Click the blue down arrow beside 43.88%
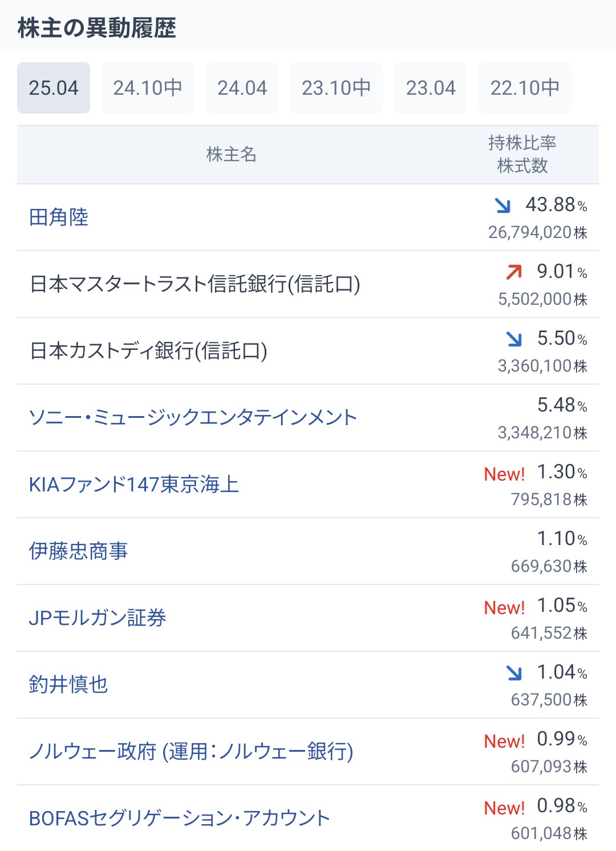 pos(502,205)
